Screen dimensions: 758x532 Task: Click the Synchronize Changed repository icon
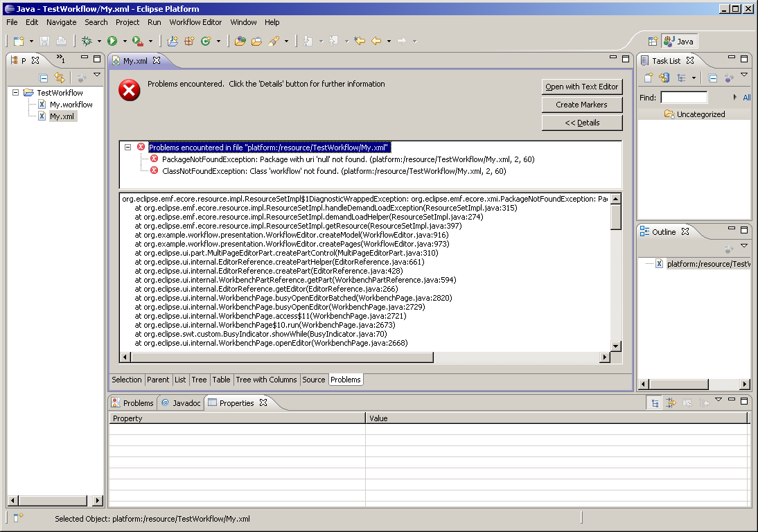(664, 78)
